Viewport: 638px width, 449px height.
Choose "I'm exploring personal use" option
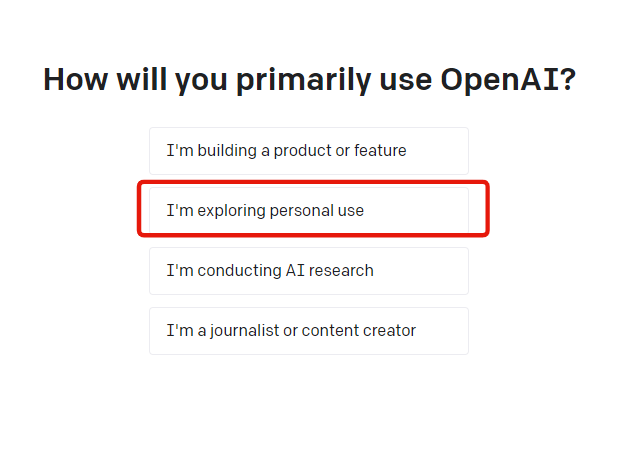tap(308, 211)
